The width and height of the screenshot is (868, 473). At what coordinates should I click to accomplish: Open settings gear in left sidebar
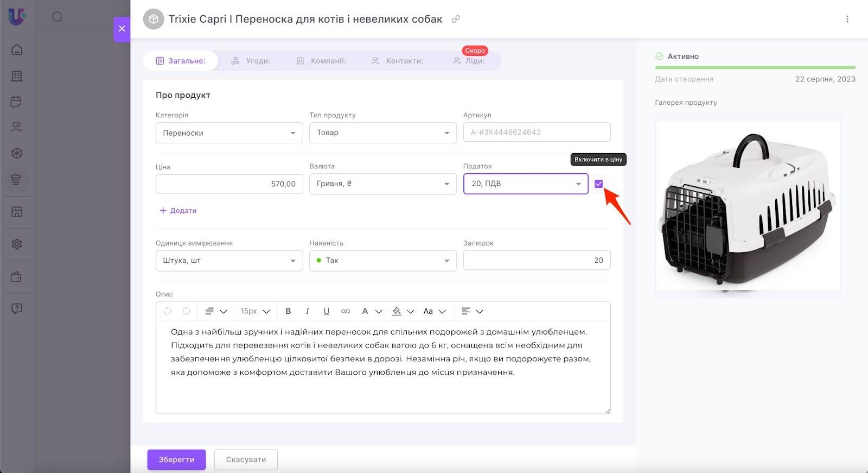pyautogui.click(x=17, y=244)
